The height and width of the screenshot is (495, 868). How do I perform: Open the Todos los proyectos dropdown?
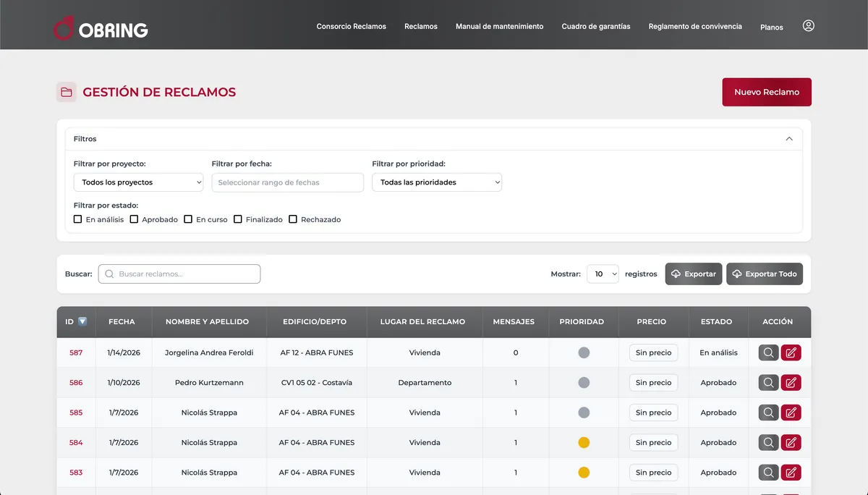[x=138, y=182]
